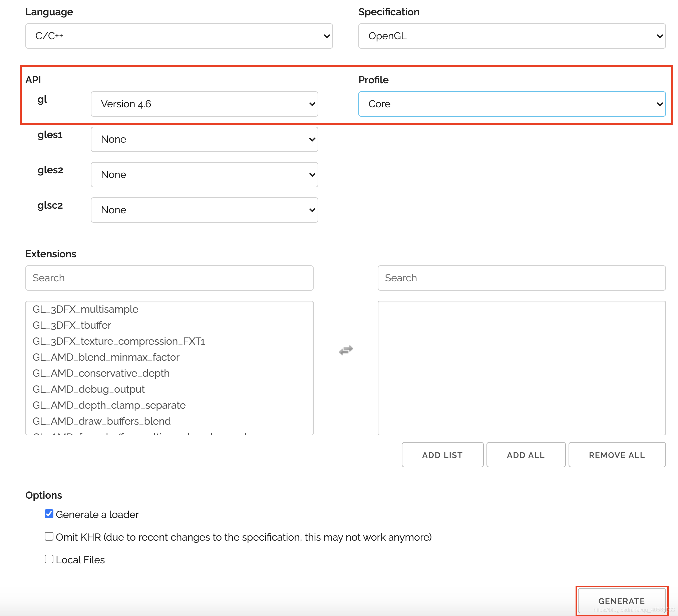Click the swap arrows icon between extension lists

pos(346,350)
